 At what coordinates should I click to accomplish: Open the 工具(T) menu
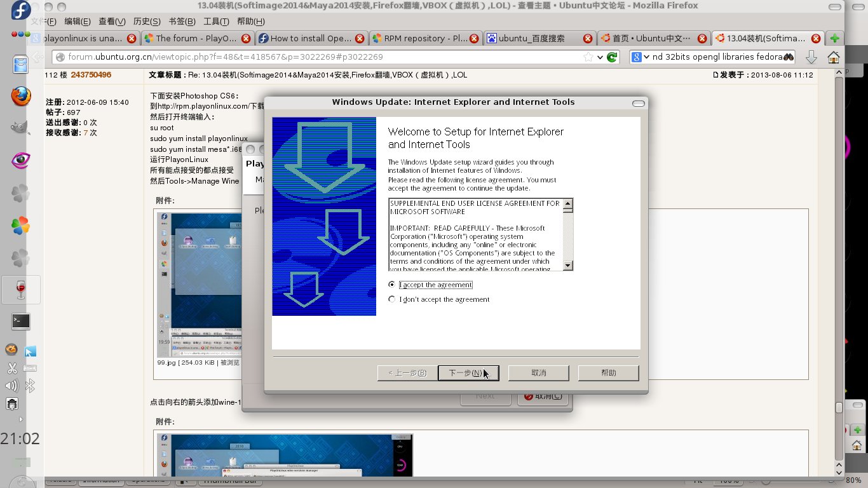tap(216, 22)
